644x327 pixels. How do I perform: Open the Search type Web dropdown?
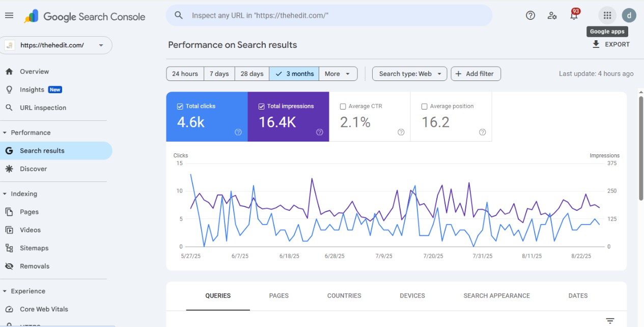409,73
